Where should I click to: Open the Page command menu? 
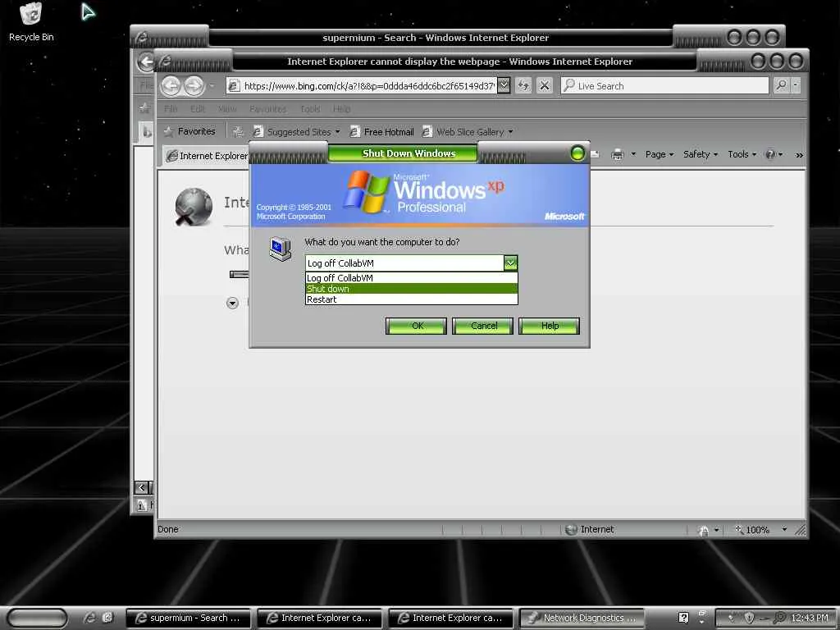(659, 154)
